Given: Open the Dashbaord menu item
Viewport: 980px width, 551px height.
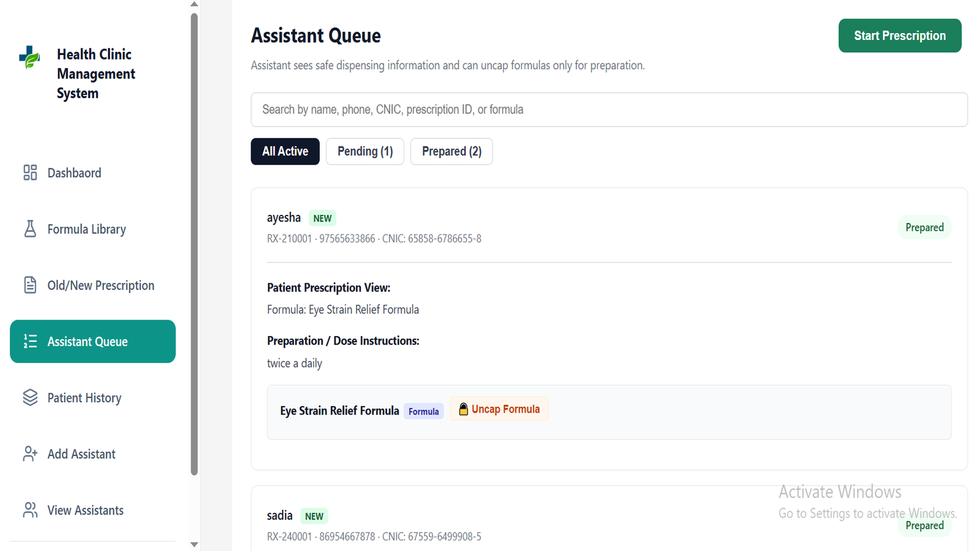Looking at the screenshot, I should pyautogui.click(x=92, y=173).
